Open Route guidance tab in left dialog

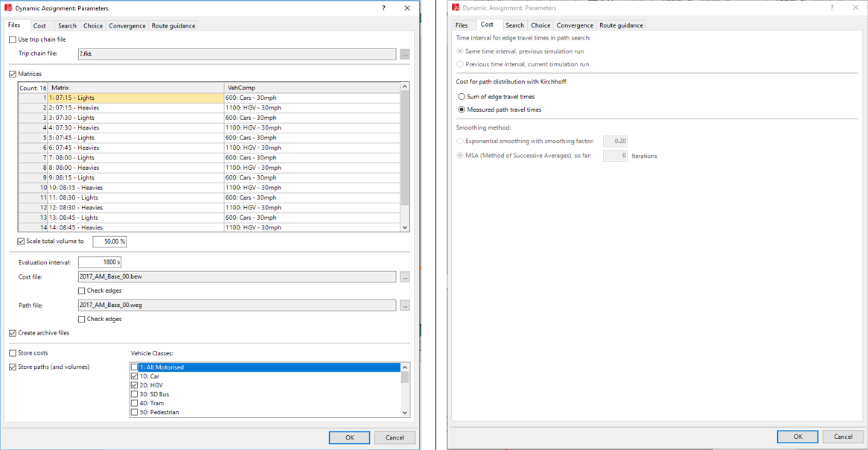173,25
